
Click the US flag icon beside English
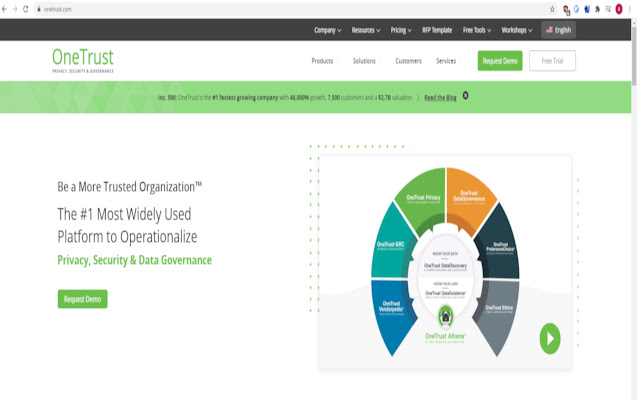549,30
